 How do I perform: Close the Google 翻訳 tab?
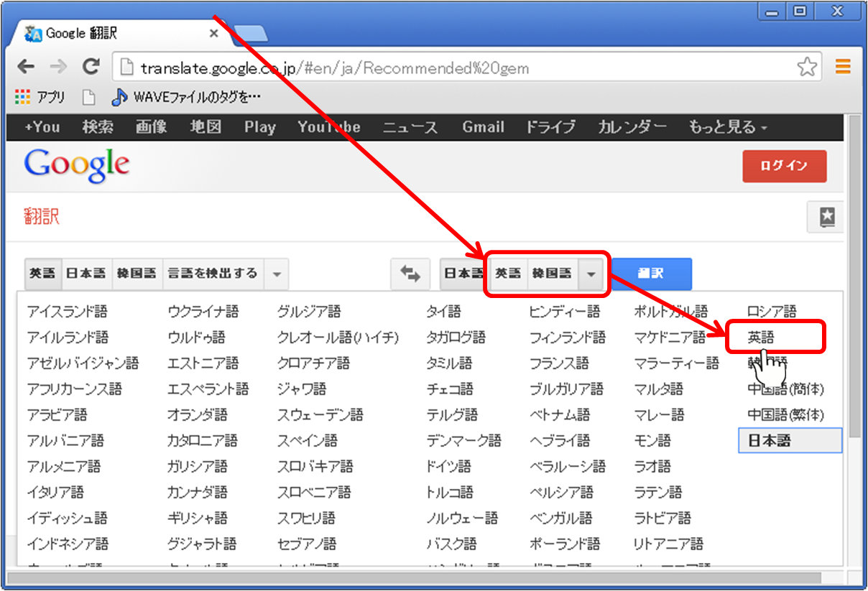214,34
